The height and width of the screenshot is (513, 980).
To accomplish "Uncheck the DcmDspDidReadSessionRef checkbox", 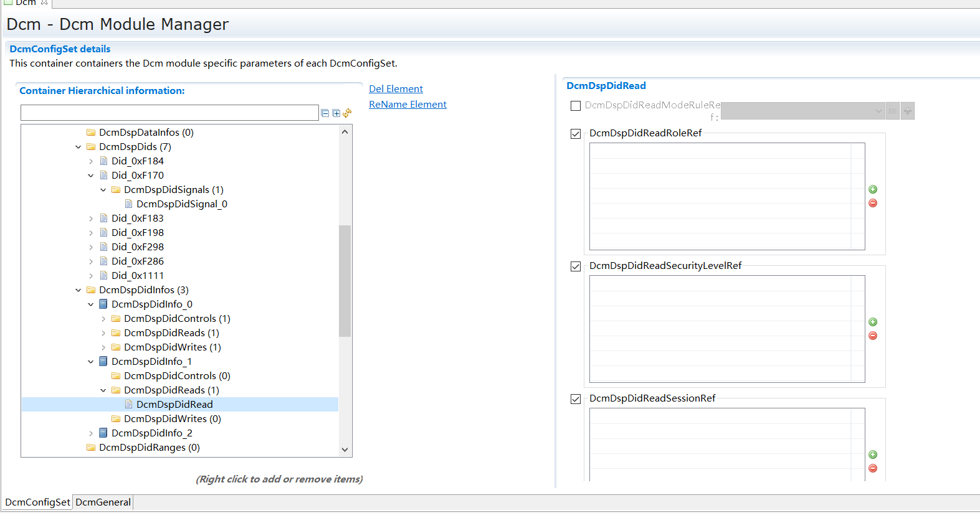I will point(576,399).
